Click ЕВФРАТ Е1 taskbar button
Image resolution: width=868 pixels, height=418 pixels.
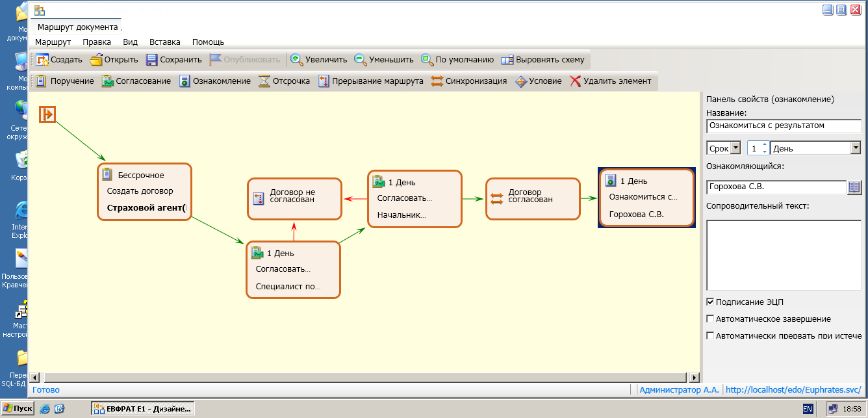pos(143,409)
